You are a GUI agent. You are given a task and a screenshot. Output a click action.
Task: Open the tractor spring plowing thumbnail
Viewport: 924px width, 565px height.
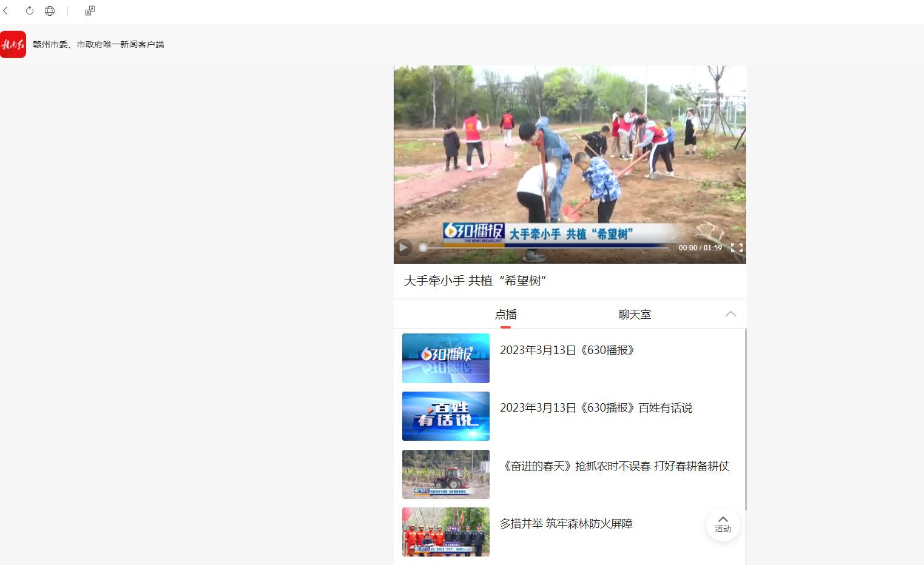pyautogui.click(x=446, y=474)
